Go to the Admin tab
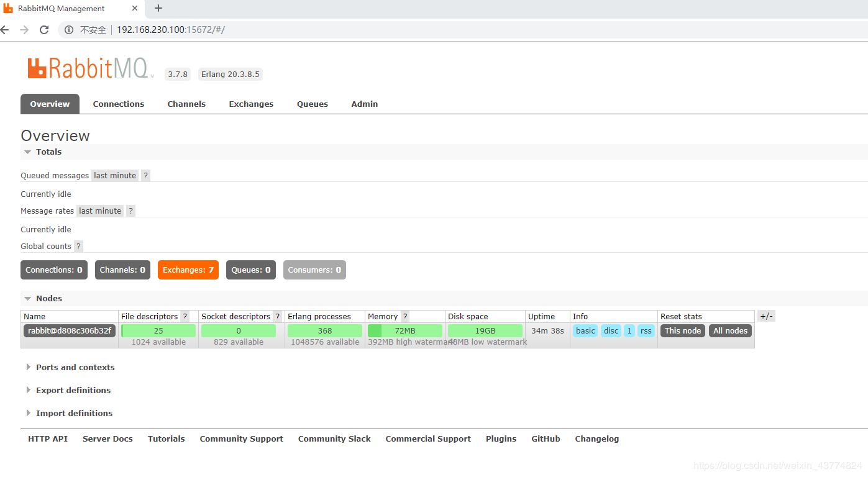This screenshot has width=868, height=477. (x=365, y=104)
